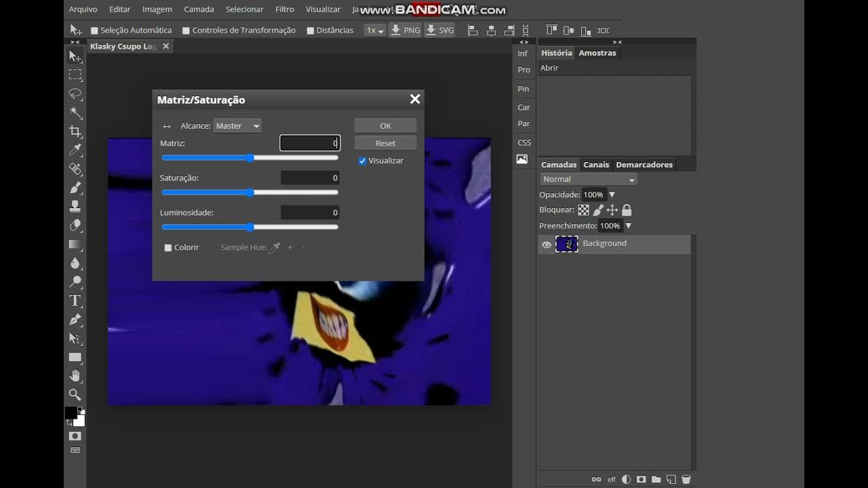Select the Pen tool
This screenshot has width=868, height=488.
point(75,319)
